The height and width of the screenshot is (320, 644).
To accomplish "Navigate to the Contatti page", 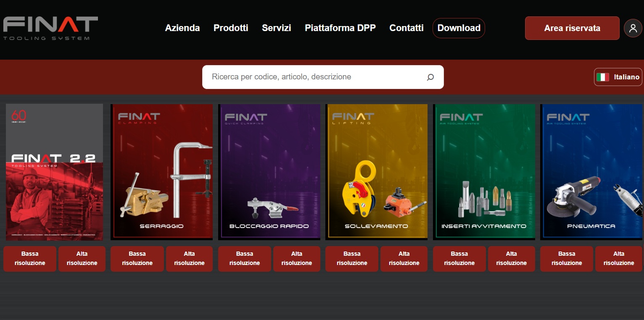I will [406, 28].
